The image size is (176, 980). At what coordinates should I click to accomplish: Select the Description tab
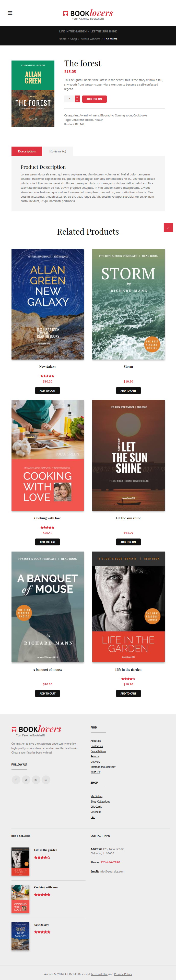pos(27,151)
